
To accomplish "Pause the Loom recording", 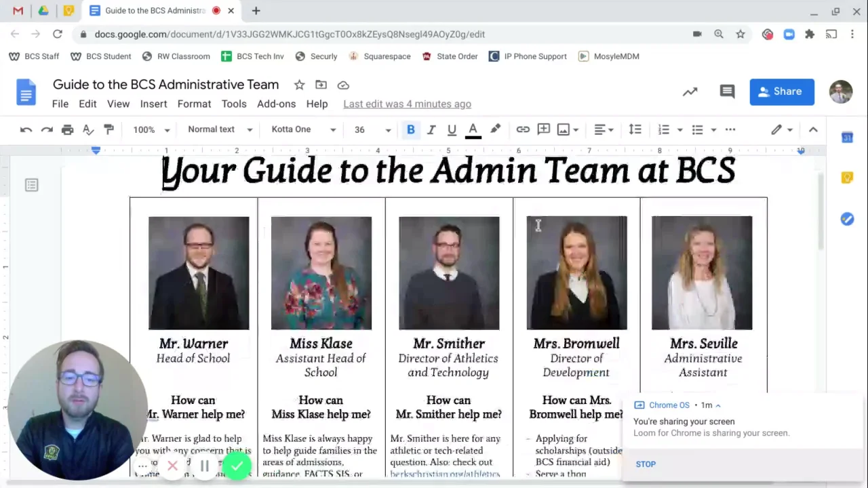I will coord(204,466).
